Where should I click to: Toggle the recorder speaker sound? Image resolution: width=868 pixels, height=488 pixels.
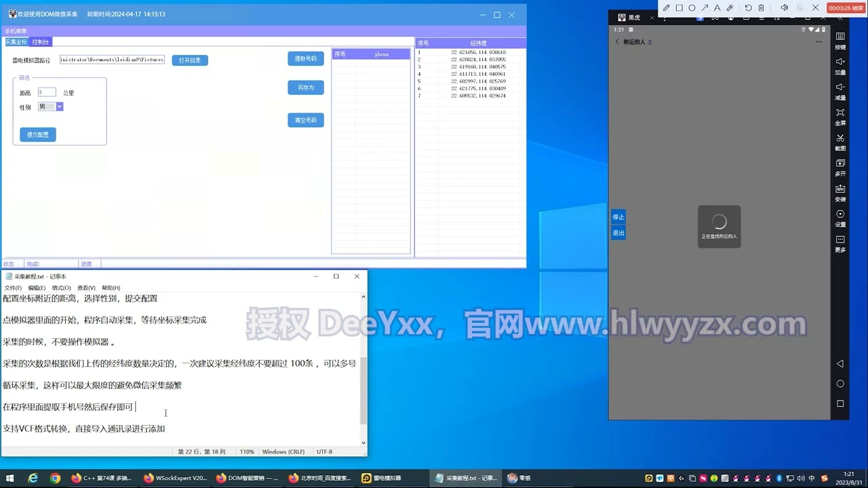785,8
